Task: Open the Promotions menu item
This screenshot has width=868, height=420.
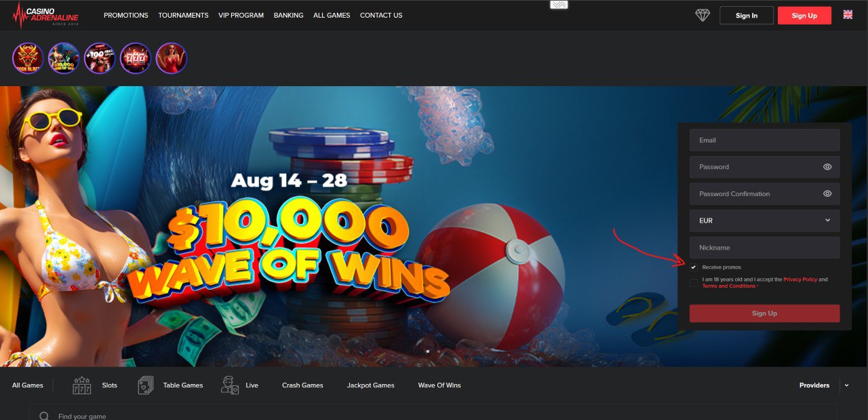Action: pyautogui.click(x=126, y=15)
